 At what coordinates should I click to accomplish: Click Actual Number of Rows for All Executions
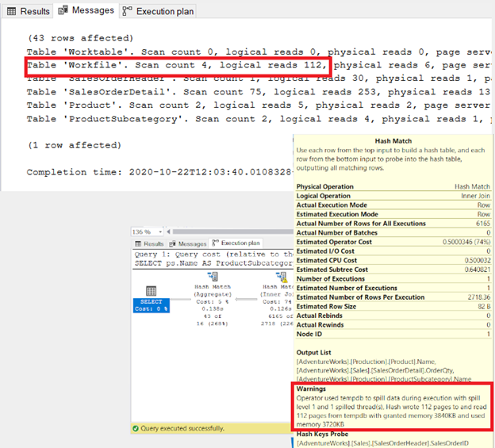point(393,224)
